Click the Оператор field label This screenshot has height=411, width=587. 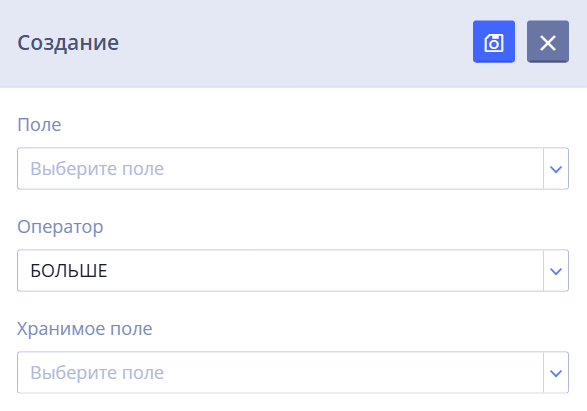[60, 227]
